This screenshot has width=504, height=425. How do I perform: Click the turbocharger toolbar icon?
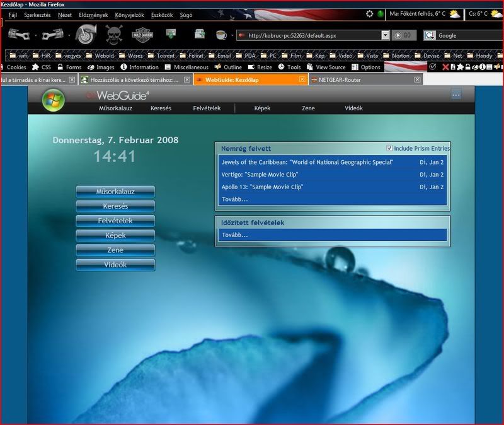coord(85,34)
